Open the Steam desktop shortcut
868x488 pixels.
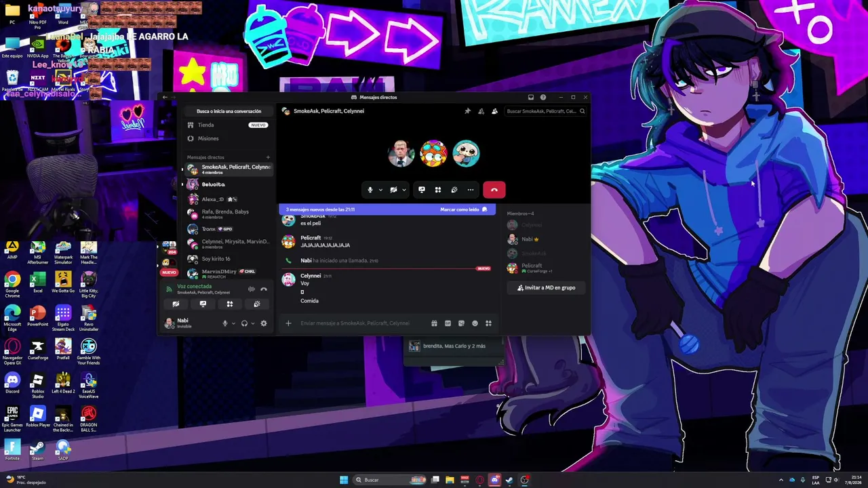(38, 450)
